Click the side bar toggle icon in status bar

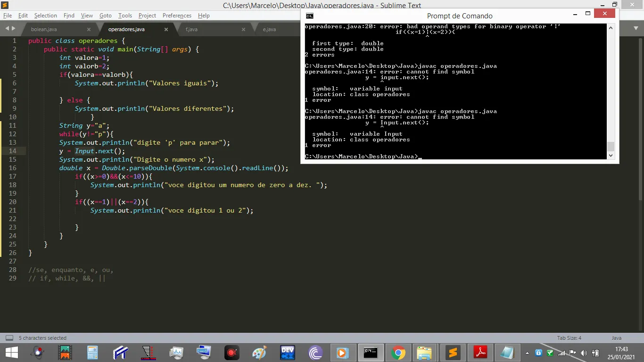point(9,338)
